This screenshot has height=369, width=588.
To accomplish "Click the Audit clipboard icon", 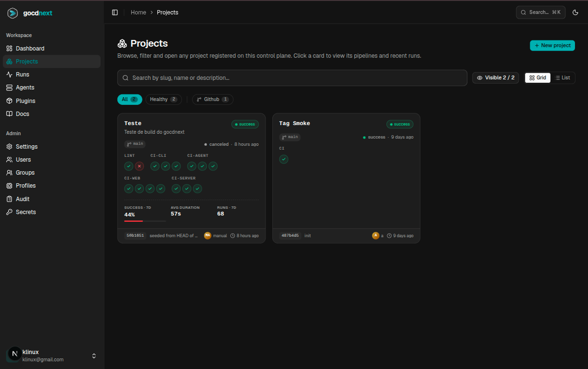I will pos(9,199).
